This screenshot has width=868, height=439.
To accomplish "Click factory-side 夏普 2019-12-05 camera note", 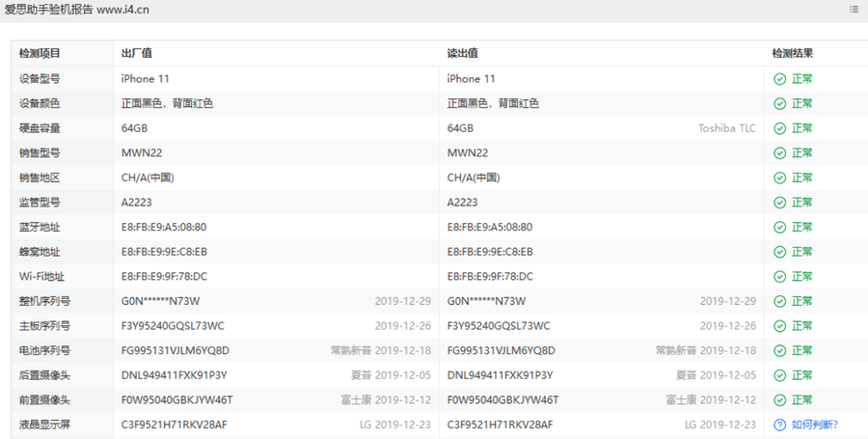I will [391, 375].
